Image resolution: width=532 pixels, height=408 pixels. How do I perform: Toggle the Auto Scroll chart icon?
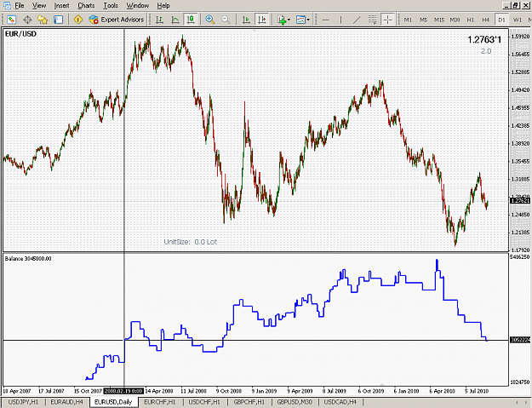click(x=246, y=20)
